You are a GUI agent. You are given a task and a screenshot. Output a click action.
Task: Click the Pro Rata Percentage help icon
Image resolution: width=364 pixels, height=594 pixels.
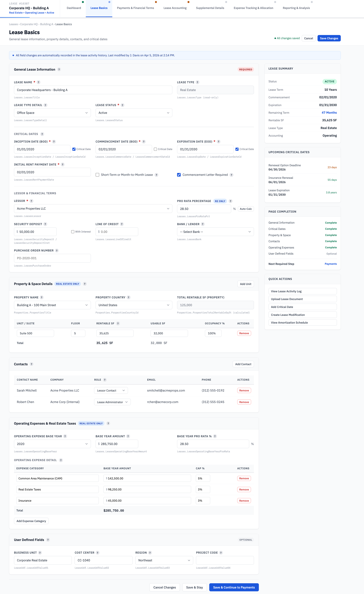(x=230, y=201)
